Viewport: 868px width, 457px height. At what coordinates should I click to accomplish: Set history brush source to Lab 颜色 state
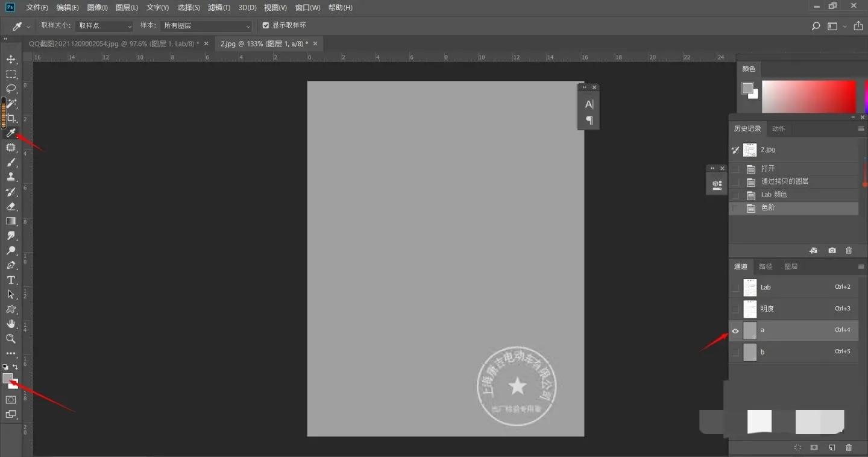tap(735, 195)
